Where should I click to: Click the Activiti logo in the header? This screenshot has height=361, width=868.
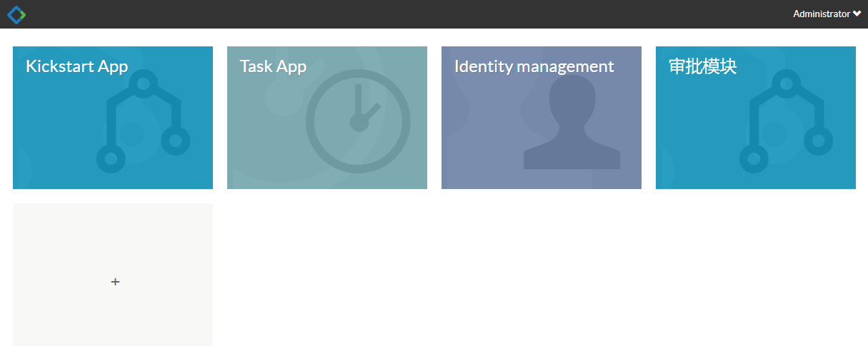click(16, 14)
